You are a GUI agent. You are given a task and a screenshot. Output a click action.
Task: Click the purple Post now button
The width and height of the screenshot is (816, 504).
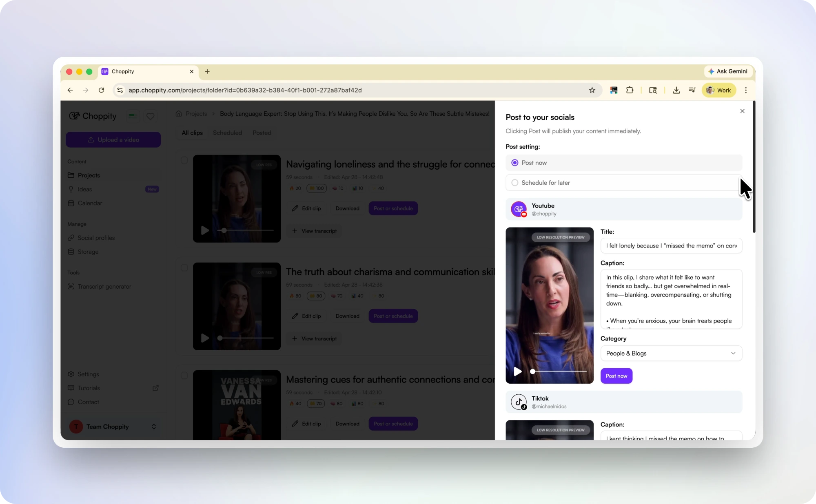(x=616, y=376)
